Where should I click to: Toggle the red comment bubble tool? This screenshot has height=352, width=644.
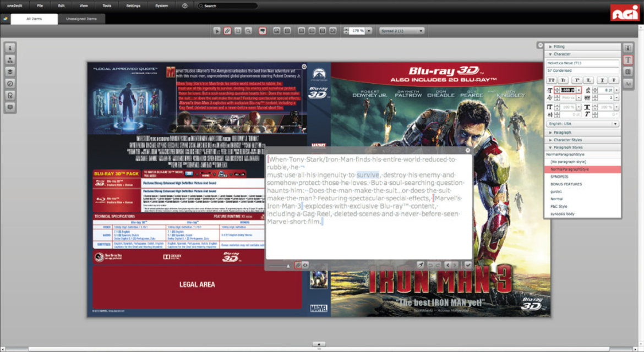(263, 31)
